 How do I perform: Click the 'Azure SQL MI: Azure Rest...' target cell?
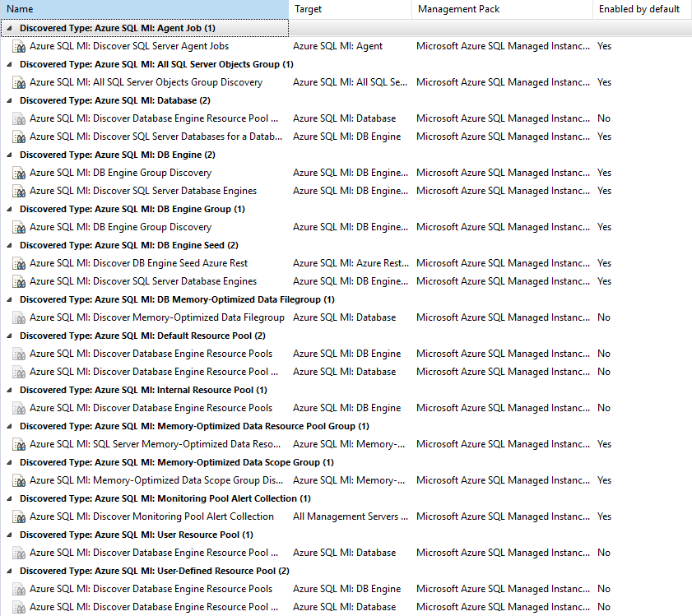click(351, 263)
